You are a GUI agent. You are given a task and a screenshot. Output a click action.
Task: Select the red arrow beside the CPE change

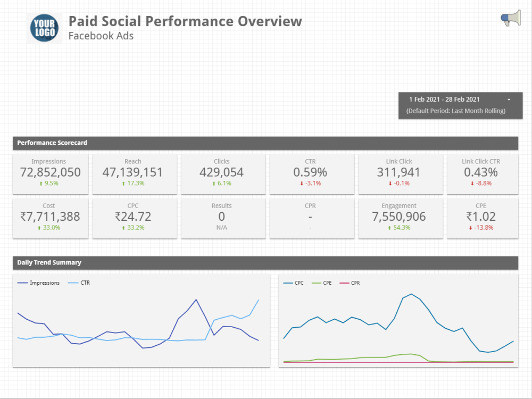pos(470,228)
